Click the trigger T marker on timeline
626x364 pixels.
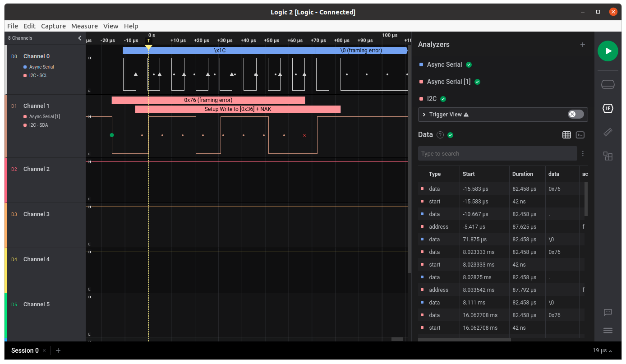click(x=148, y=41)
